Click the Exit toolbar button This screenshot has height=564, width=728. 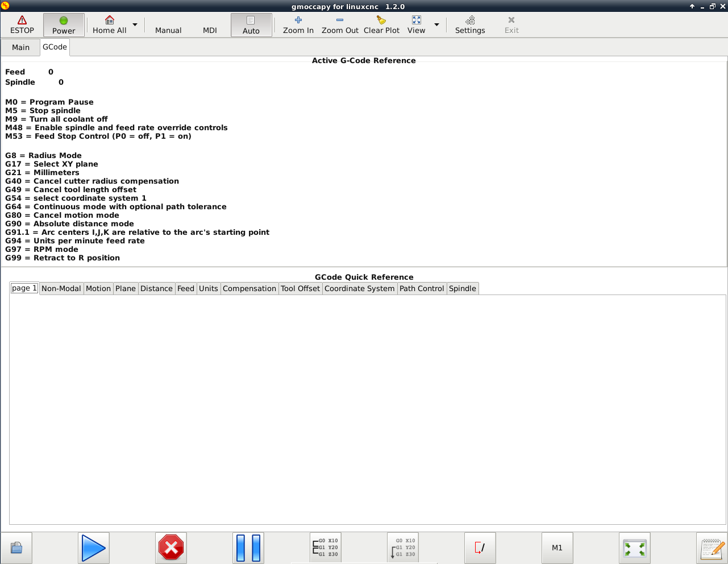[511, 25]
